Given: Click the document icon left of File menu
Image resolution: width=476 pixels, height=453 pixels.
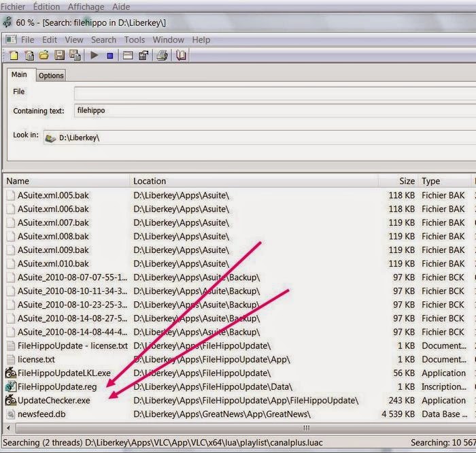Looking at the screenshot, I should pos(11,39).
